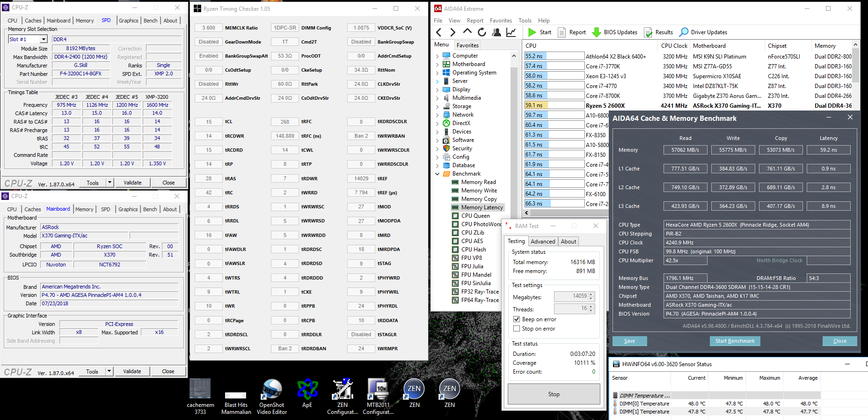Open Slot #1 dropdown in CPU-Z
This screenshot has width=868, height=420.
pyautogui.click(x=44, y=39)
